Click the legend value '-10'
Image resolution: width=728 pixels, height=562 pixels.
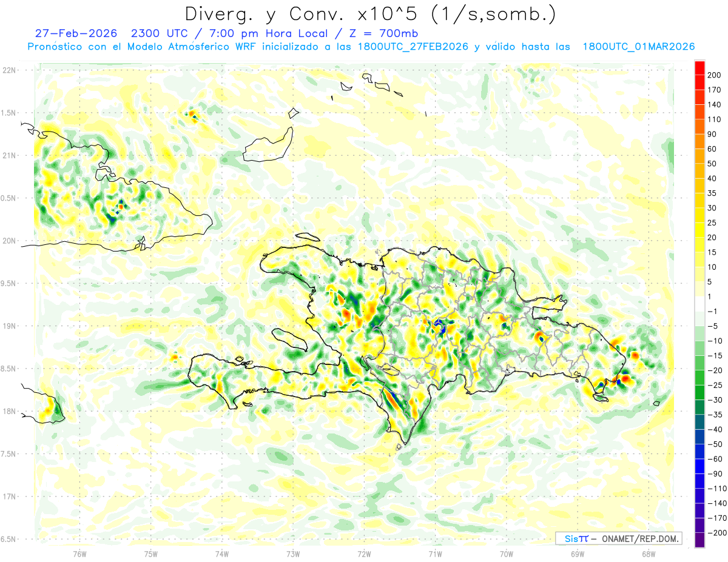715,341
